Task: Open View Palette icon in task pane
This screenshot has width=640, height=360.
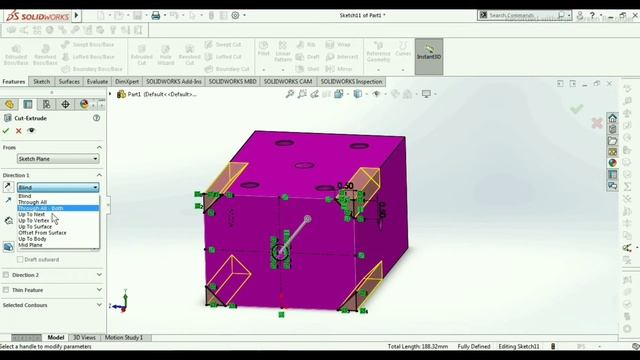Action: click(612, 152)
